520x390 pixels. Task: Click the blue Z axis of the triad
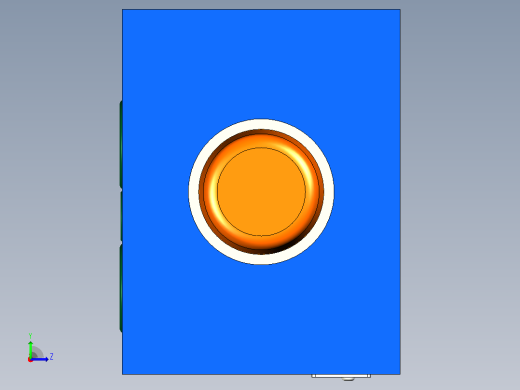[41, 359]
